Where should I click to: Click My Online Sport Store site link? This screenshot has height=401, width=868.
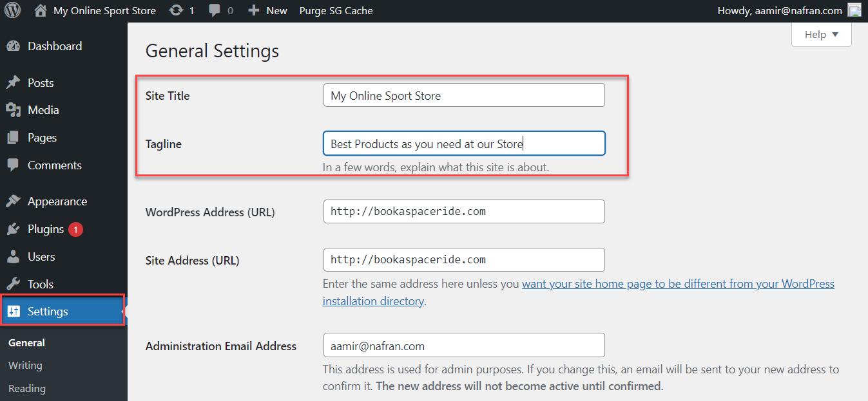[x=104, y=10]
